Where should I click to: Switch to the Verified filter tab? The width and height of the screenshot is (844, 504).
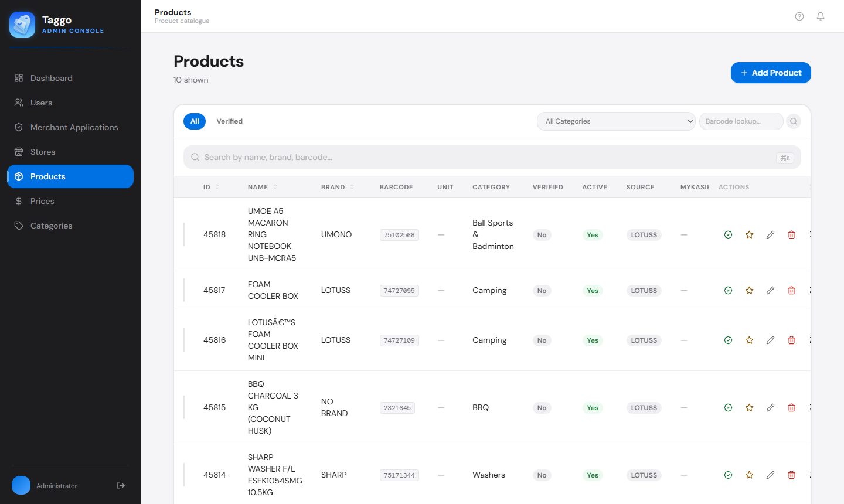(x=230, y=121)
